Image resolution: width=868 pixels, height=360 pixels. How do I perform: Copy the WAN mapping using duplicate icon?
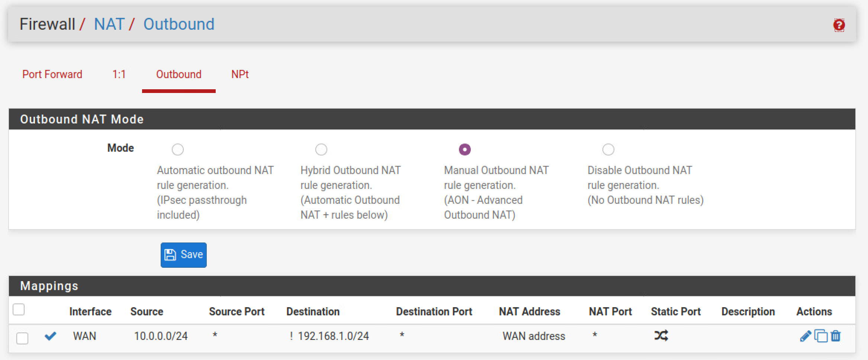(x=821, y=336)
